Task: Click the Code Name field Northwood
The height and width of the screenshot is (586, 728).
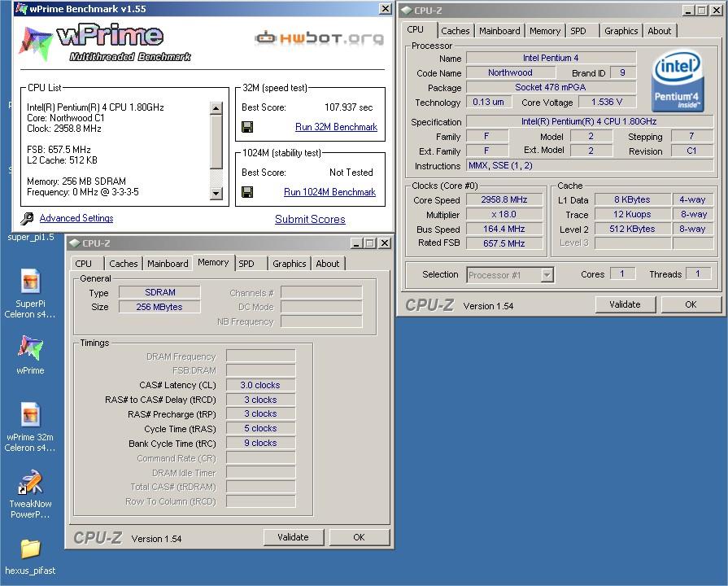Action: tap(510, 72)
